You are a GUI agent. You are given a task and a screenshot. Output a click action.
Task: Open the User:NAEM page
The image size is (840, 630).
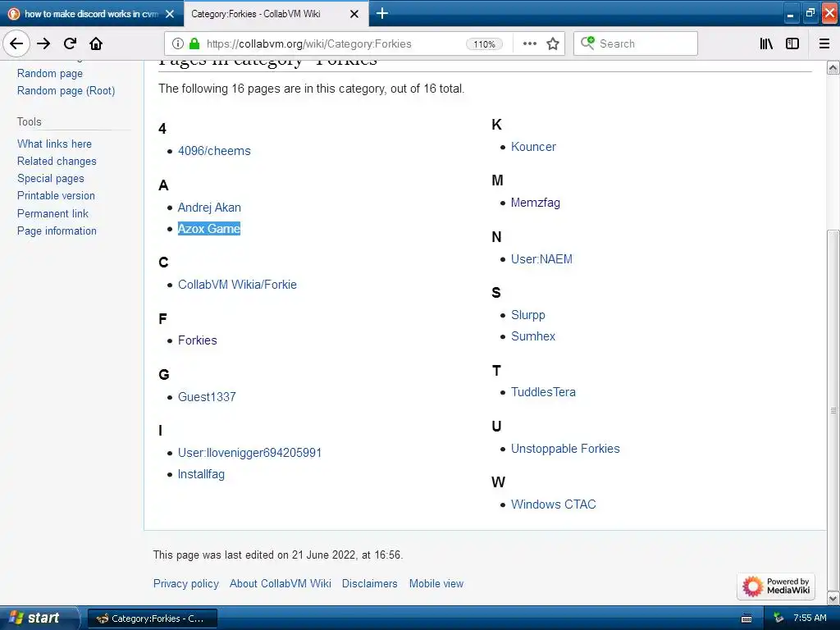(541, 259)
